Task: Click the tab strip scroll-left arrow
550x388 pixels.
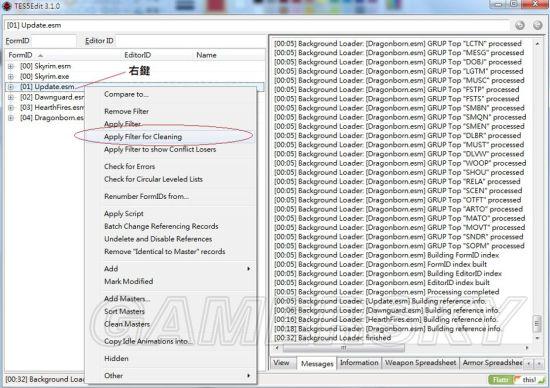Action: pyautogui.click(x=529, y=363)
